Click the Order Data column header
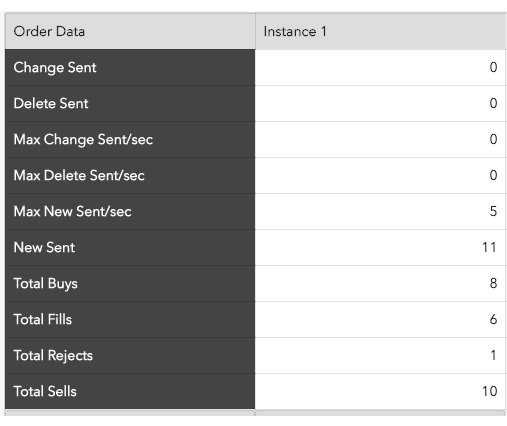 [130, 31]
